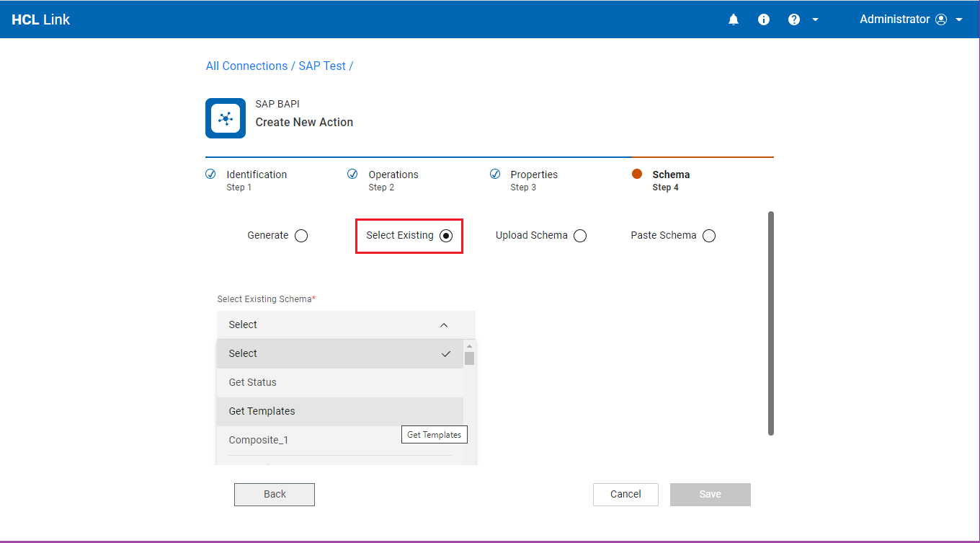This screenshot has width=980, height=543.
Task: Click the Administrator user avatar icon
Action: [941, 19]
